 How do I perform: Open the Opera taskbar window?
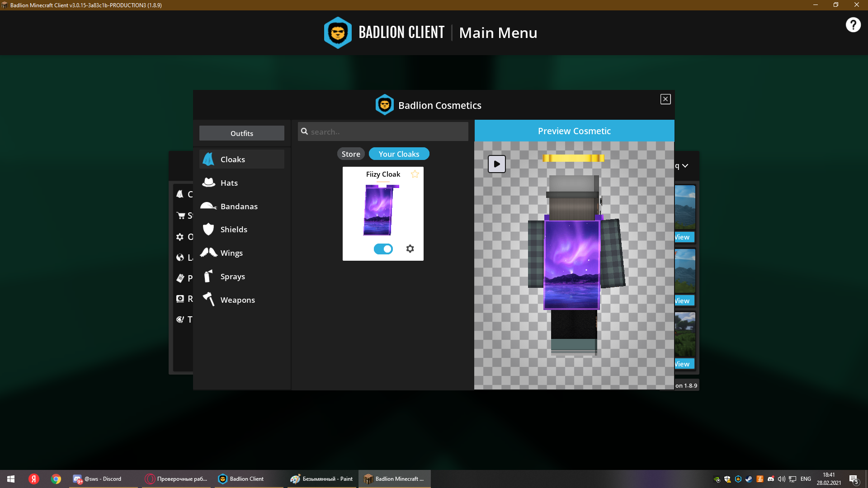(176, 479)
